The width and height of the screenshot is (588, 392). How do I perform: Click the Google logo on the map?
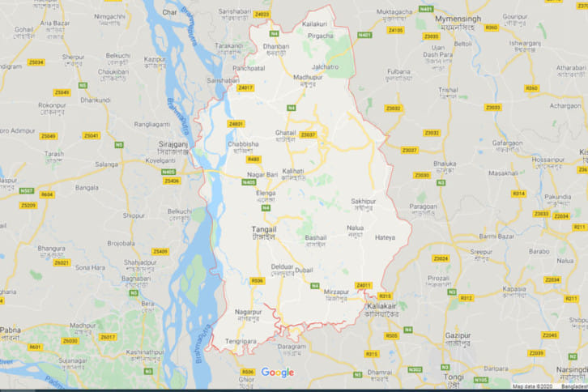point(278,373)
